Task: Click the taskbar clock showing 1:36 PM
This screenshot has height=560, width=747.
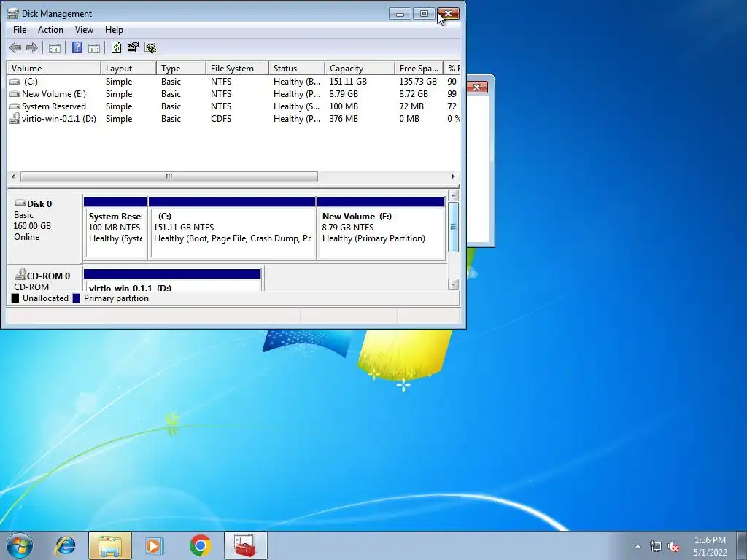Action: (710, 546)
